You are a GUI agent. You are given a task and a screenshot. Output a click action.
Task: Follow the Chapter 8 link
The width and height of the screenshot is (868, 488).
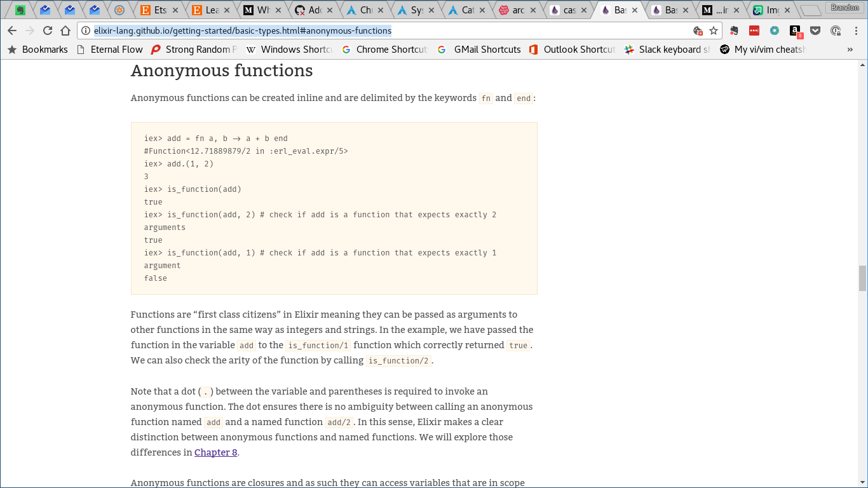(x=216, y=452)
